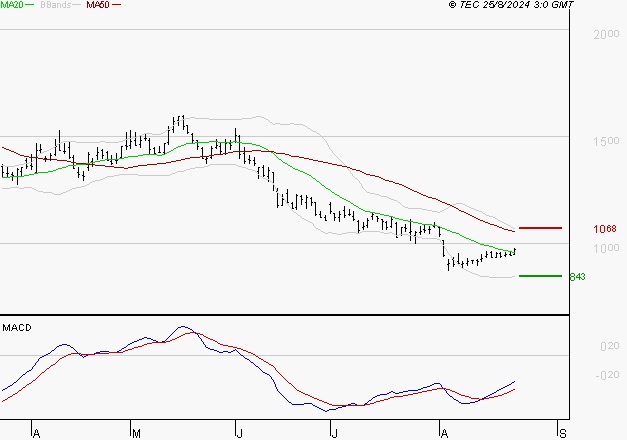
Task: Click the red resistance level line
Action: tap(540, 228)
